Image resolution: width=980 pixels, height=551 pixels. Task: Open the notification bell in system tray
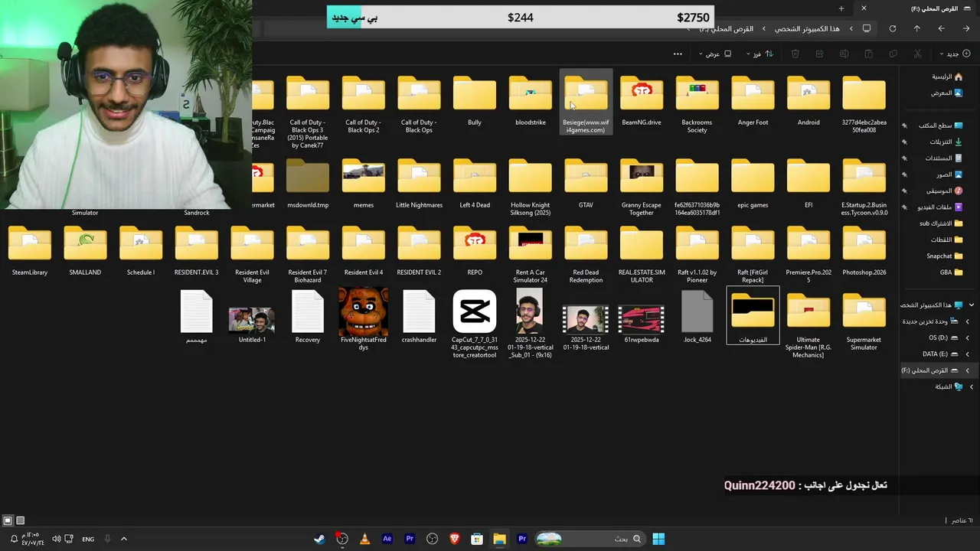[x=14, y=539]
